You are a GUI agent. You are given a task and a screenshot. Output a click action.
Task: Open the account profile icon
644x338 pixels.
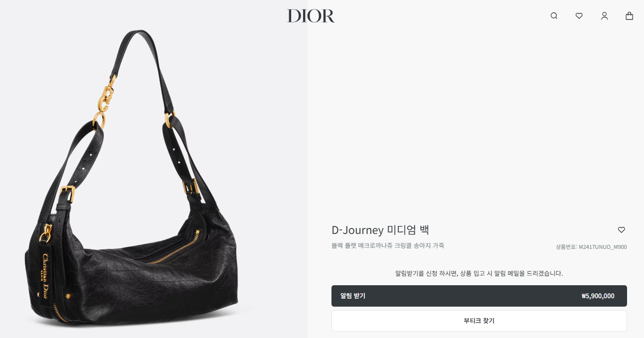604,16
